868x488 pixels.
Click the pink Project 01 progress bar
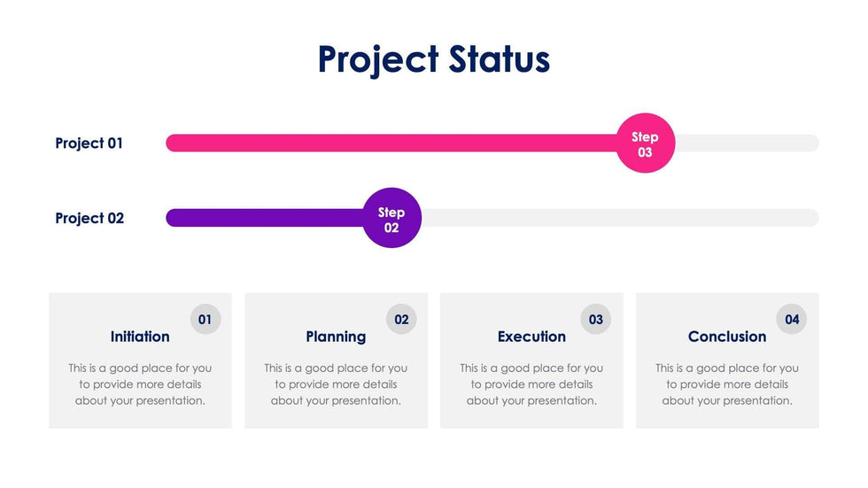click(390, 143)
